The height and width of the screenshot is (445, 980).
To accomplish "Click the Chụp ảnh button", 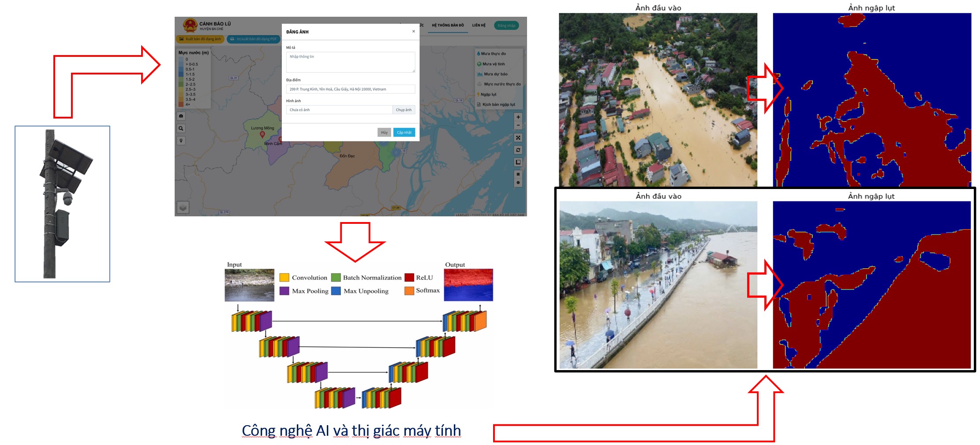I will 404,110.
